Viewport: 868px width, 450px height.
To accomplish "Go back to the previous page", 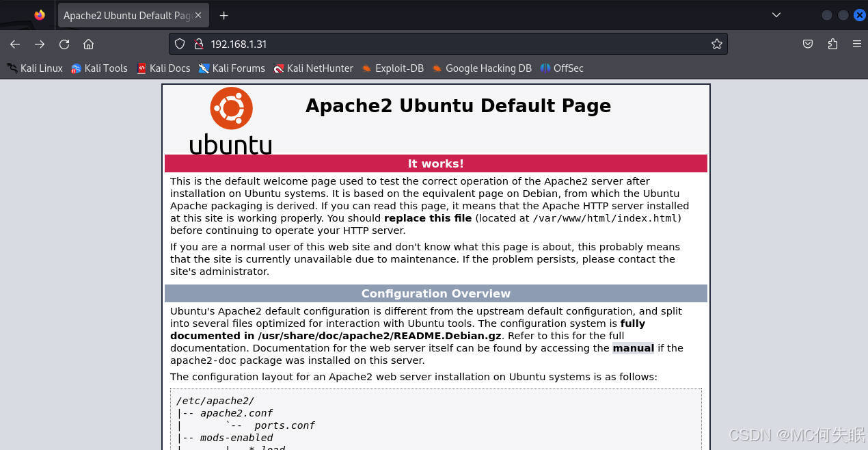I will 15,44.
